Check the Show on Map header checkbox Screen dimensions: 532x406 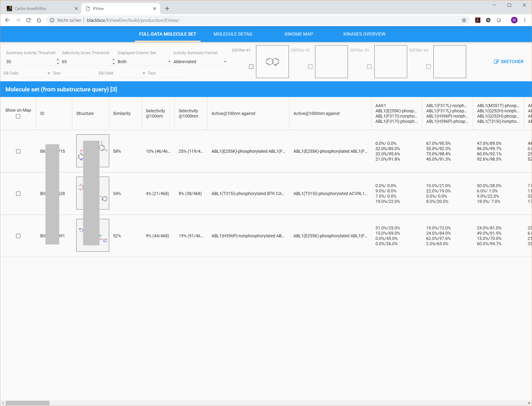18,116
